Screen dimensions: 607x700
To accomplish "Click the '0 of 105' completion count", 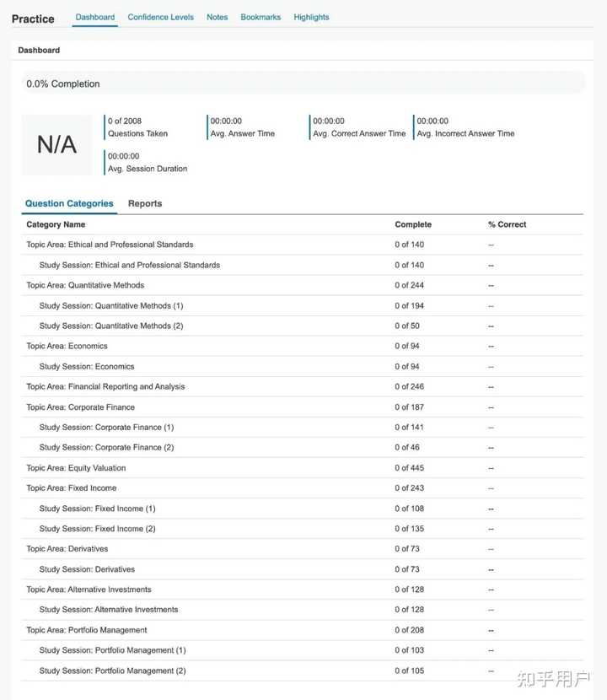I will [409, 670].
